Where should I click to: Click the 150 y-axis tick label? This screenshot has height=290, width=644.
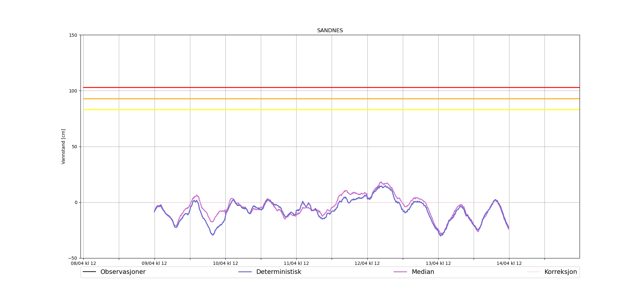(x=73, y=35)
